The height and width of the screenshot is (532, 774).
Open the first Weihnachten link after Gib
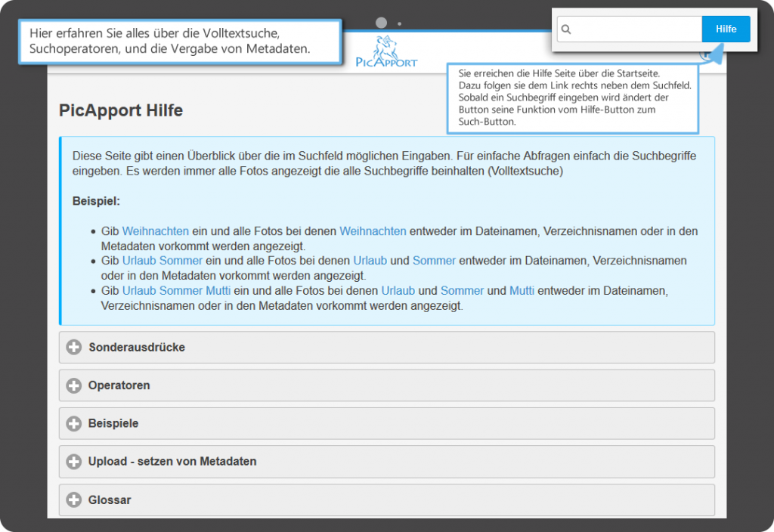click(x=155, y=231)
